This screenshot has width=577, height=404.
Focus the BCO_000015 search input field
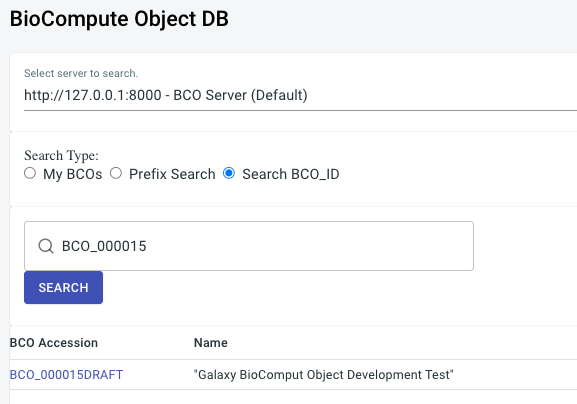click(x=249, y=246)
